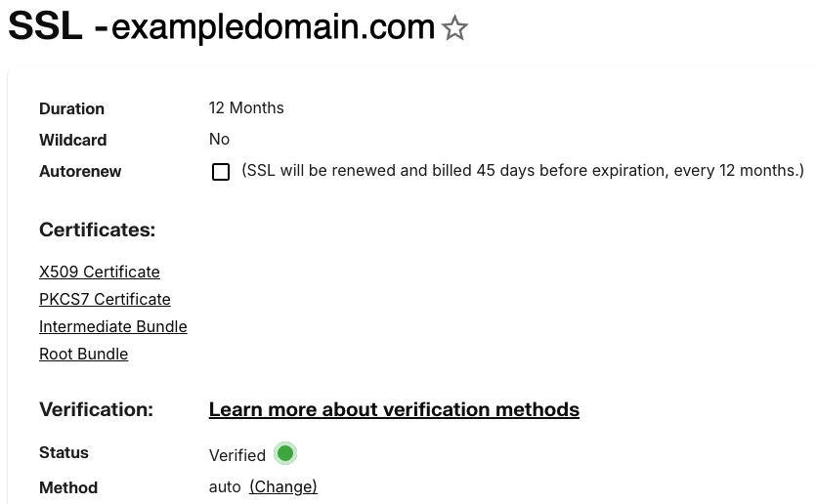Select the Duration field label

(x=71, y=108)
